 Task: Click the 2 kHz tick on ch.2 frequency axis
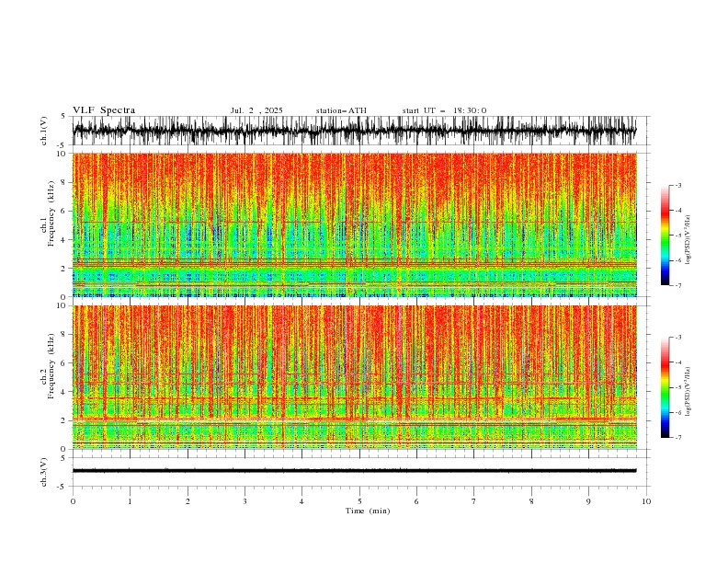click(x=64, y=420)
